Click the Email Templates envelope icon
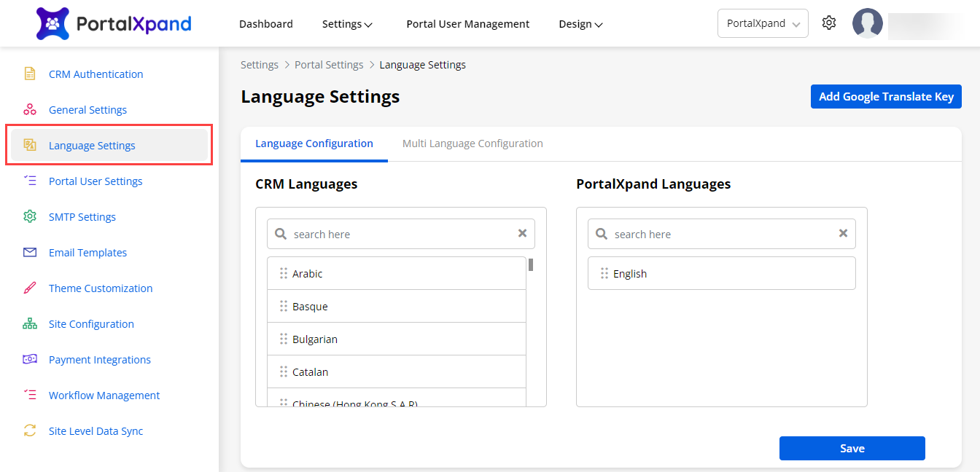Image resolution: width=980 pixels, height=472 pixels. tap(30, 252)
